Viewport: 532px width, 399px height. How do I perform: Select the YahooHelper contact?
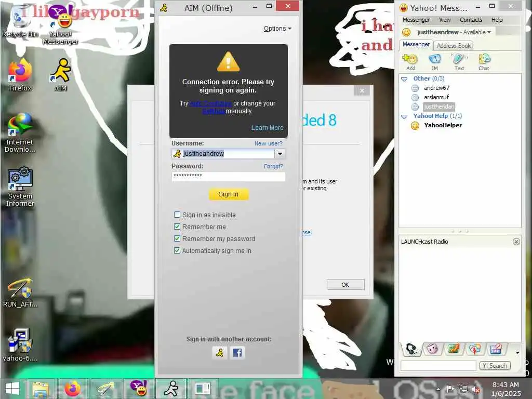pos(443,126)
